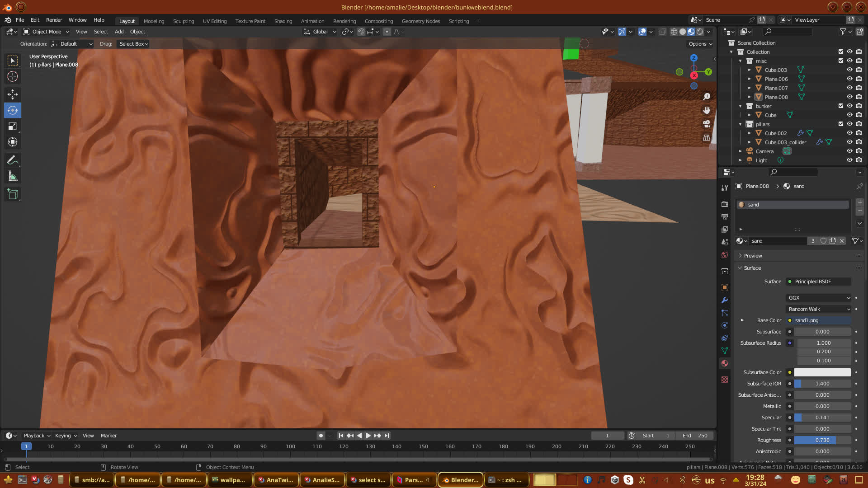Switch to rendered viewport shading
Screen dimensions: 868x488
click(x=700, y=32)
